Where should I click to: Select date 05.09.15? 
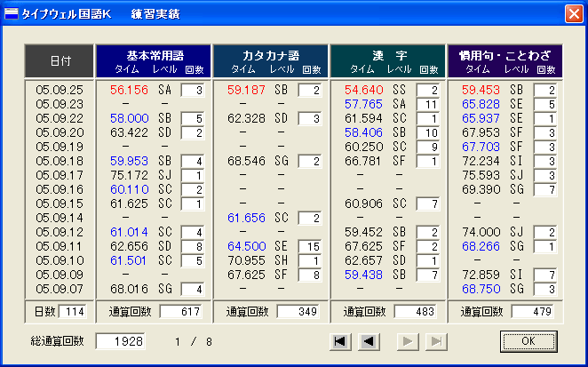(60, 203)
